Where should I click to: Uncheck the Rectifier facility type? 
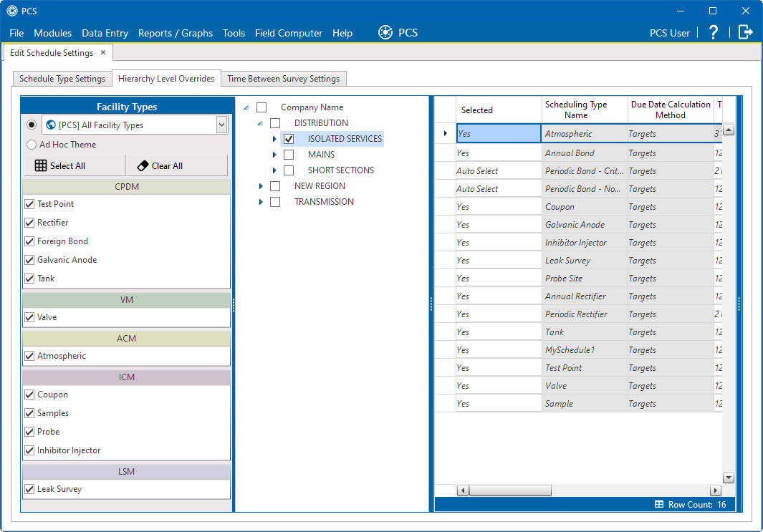(x=29, y=223)
